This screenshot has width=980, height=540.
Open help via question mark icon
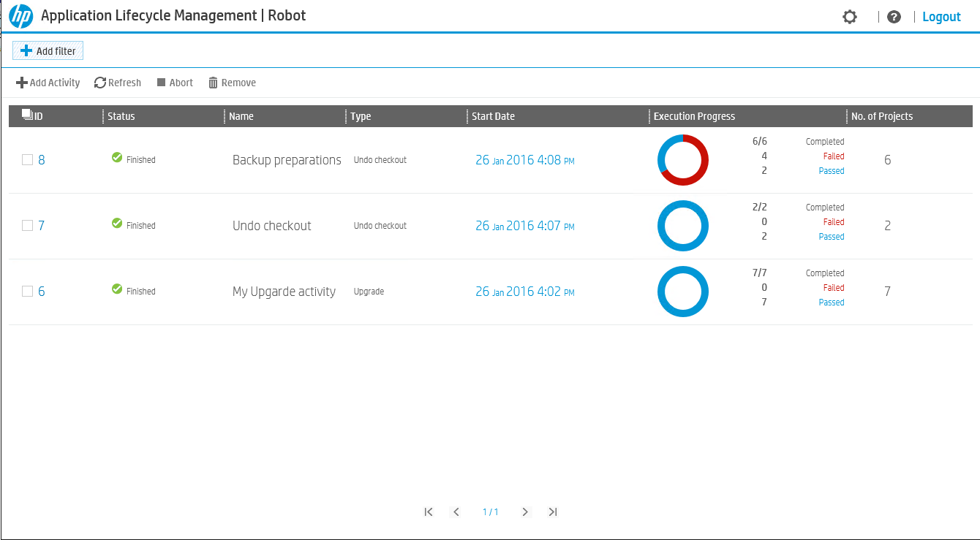coord(894,17)
